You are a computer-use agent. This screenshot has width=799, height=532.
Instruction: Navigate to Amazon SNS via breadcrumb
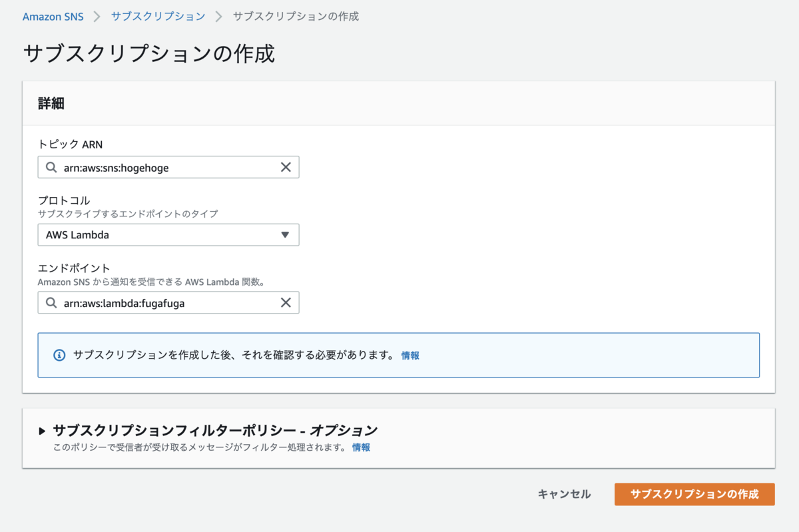53,16
